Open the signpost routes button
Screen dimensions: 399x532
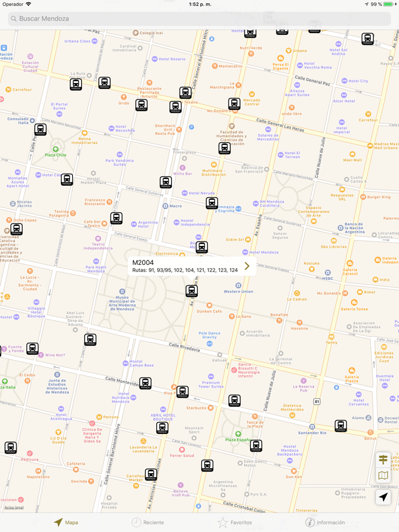383,460
